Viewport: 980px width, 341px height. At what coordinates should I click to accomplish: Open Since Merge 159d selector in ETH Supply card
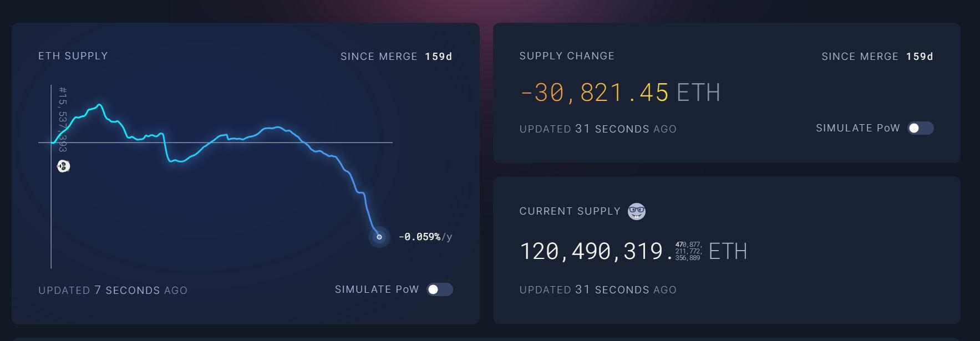[x=396, y=57]
